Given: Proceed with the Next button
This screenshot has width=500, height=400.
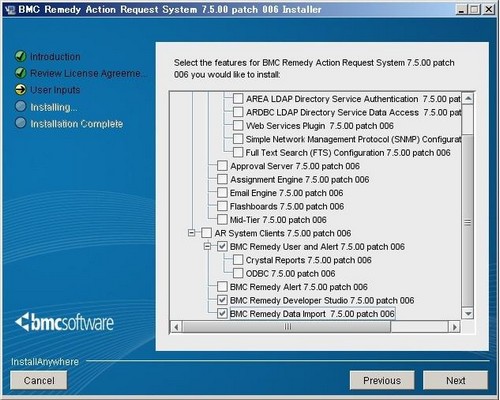Looking at the screenshot, I should [456, 380].
